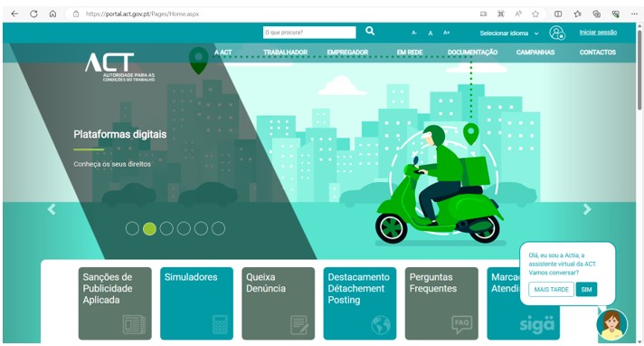This screenshot has width=644, height=346.
Task: Select the last carousel slide dot
Action: (x=218, y=228)
